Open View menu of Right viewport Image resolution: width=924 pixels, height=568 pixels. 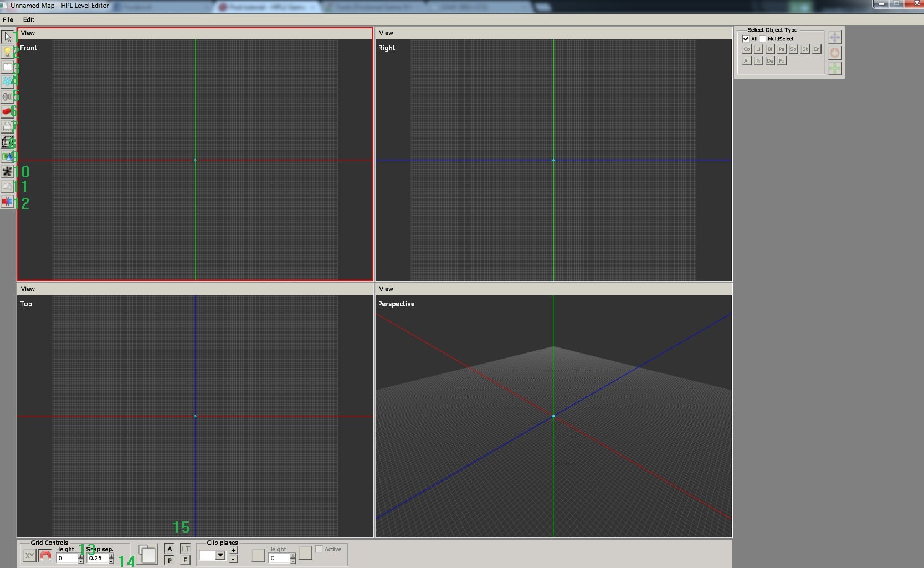[386, 33]
